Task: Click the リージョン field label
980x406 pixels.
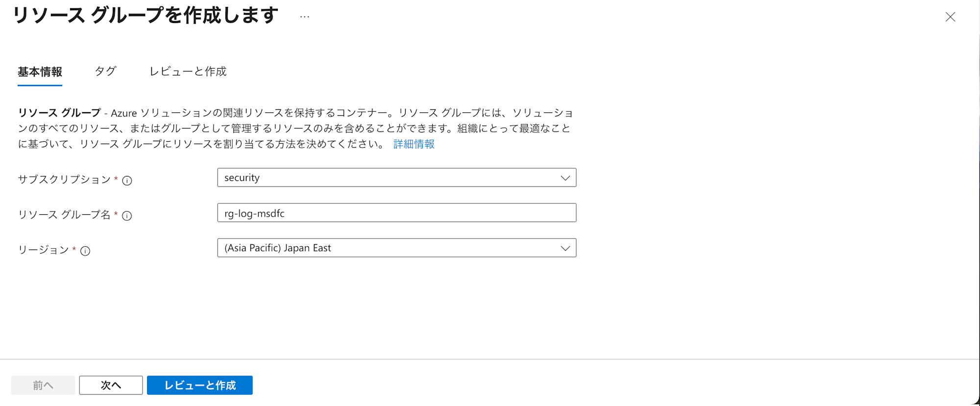Action: pyautogui.click(x=44, y=250)
